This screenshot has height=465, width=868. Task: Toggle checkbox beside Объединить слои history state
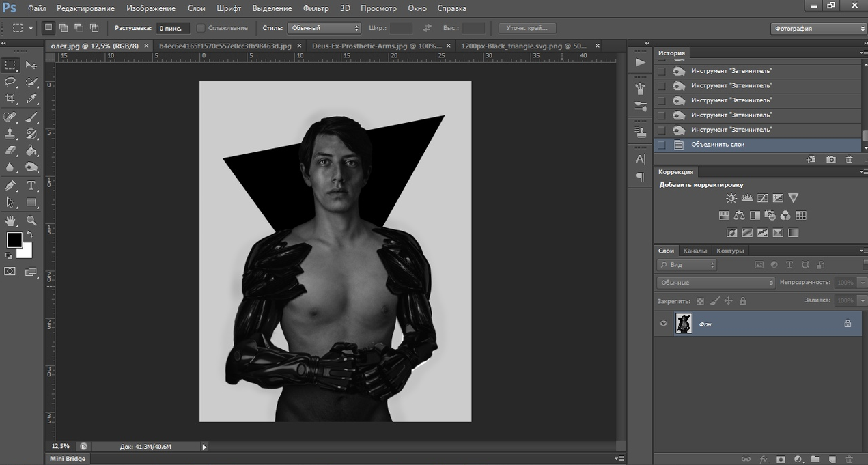[661, 145]
